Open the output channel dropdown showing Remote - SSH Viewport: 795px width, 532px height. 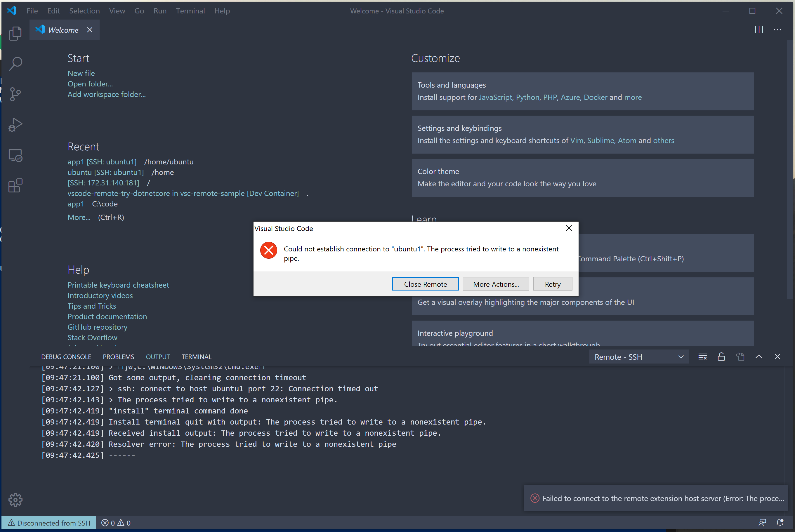tap(638, 357)
